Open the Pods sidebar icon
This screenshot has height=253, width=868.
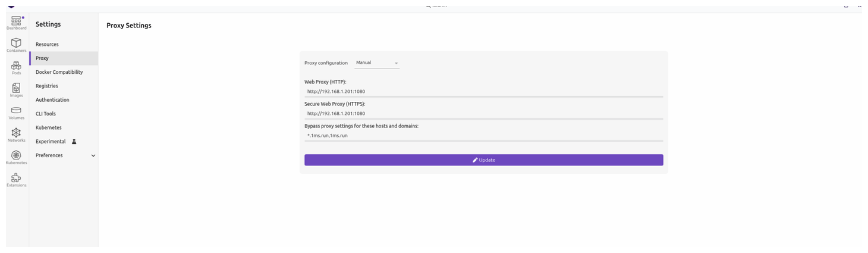pyautogui.click(x=16, y=67)
